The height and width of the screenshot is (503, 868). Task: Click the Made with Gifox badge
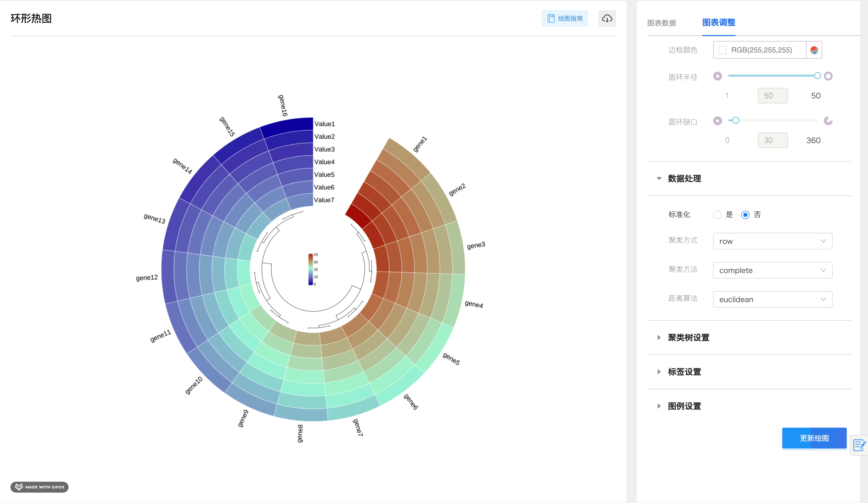(40, 487)
